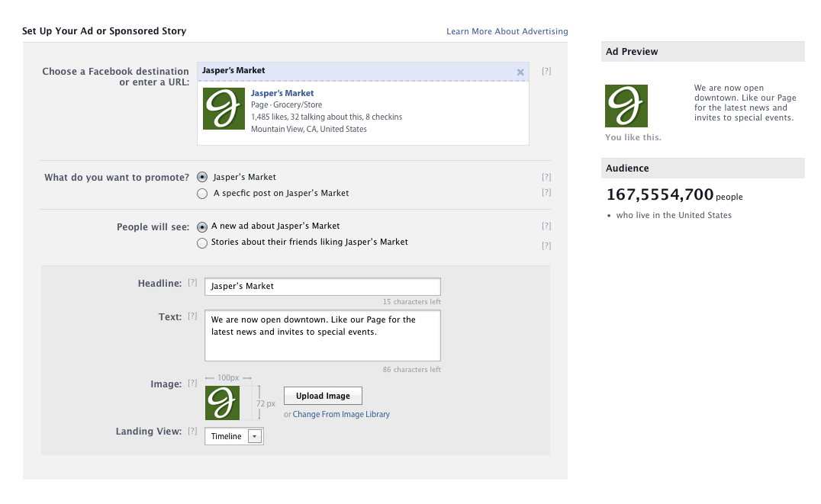This screenshot has height=504, width=821.
Task: Click into the ad Text area
Action: coord(322,335)
